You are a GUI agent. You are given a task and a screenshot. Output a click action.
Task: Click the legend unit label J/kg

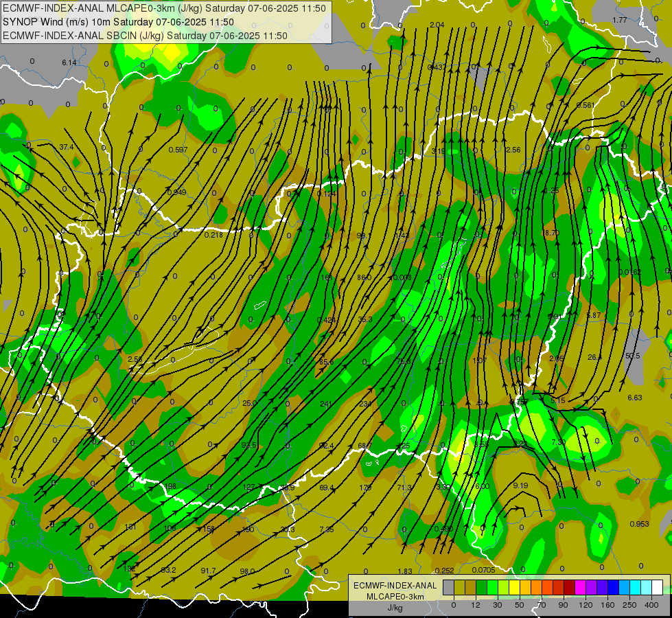(395, 608)
